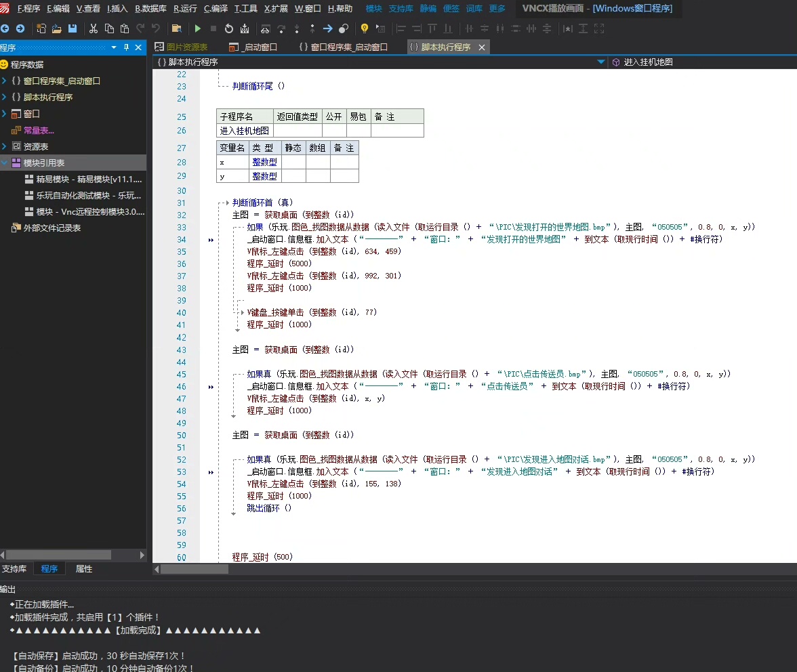Open the R.运行 menu
Viewport: 797px width, 672px height.
coord(185,9)
